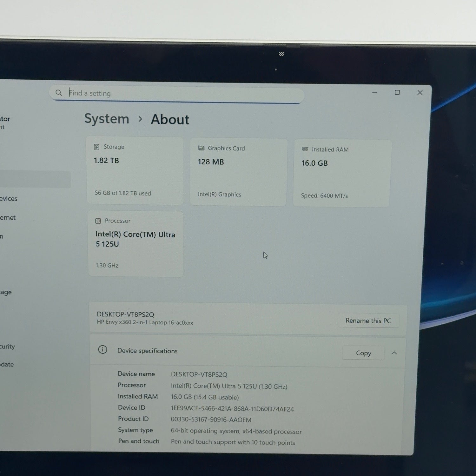Select the System type value text

pyautogui.click(x=236, y=431)
